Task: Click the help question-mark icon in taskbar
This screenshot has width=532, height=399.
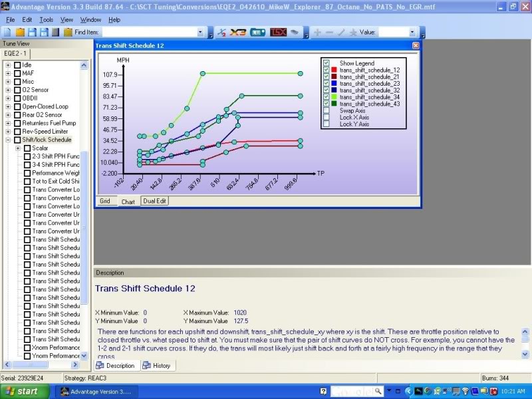Action: click(323, 391)
